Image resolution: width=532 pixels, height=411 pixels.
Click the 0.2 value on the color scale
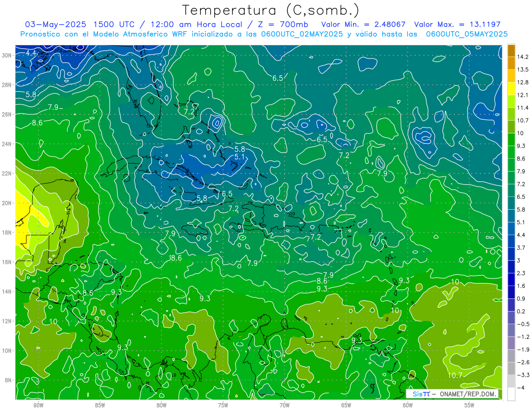521,311
